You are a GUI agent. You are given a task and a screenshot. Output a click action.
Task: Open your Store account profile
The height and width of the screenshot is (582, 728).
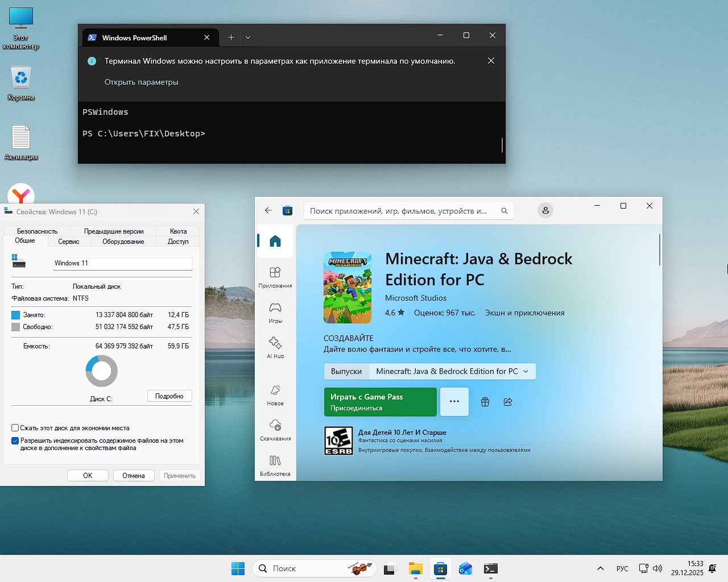(545, 210)
